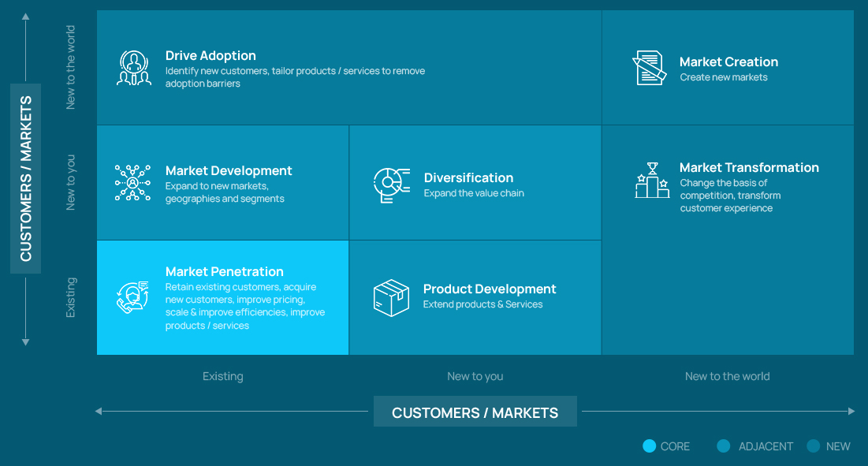Click the vertical CUSTOMERS / MARKETS axis label
This screenshot has height=466, width=868.
pos(26,178)
